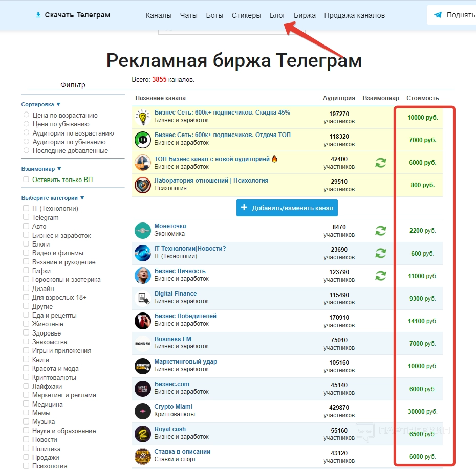
Task: Open the Стикеры menu item
Action: click(246, 15)
